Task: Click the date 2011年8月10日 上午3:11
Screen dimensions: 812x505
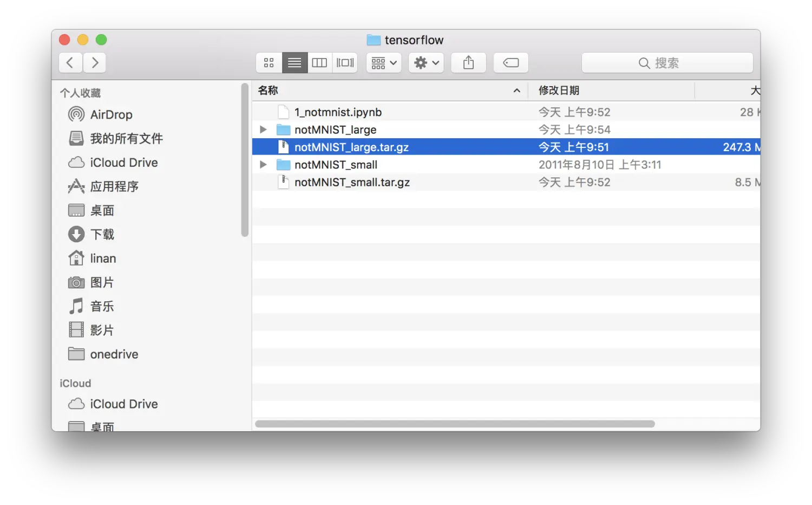Action: pos(600,165)
